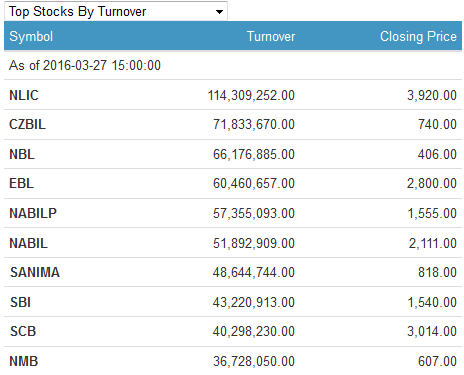Sort by the Turnover column header
Viewport: 464px width, 375px height.
tap(271, 36)
